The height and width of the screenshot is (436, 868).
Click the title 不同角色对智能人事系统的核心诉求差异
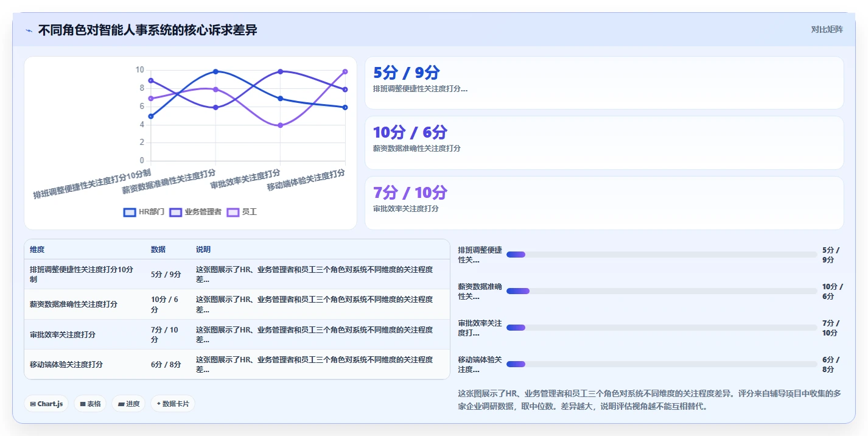[x=148, y=30]
